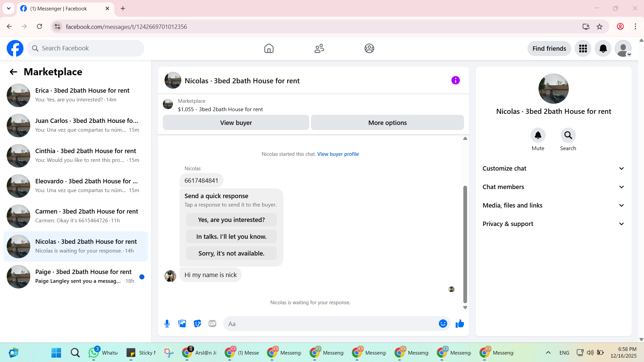Screen dimensions: 644x362
Task: Open conversation information purple icon
Action: 455,80
